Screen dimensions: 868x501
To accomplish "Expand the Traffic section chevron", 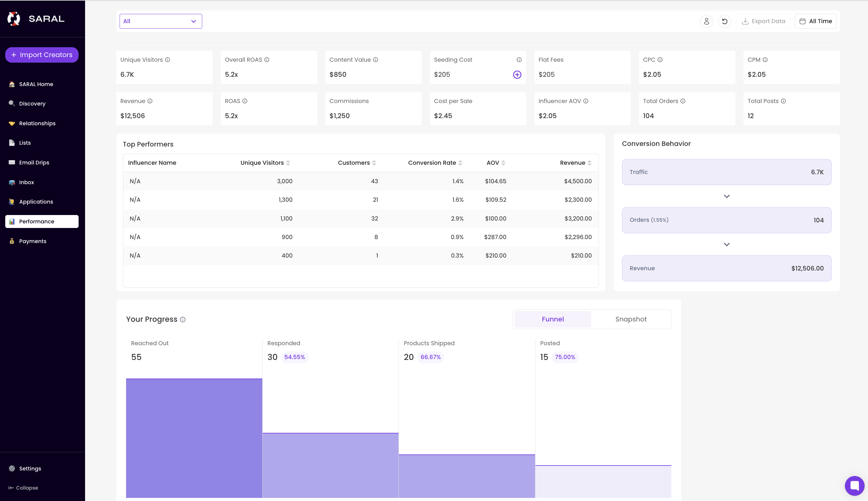I will click(727, 196).
